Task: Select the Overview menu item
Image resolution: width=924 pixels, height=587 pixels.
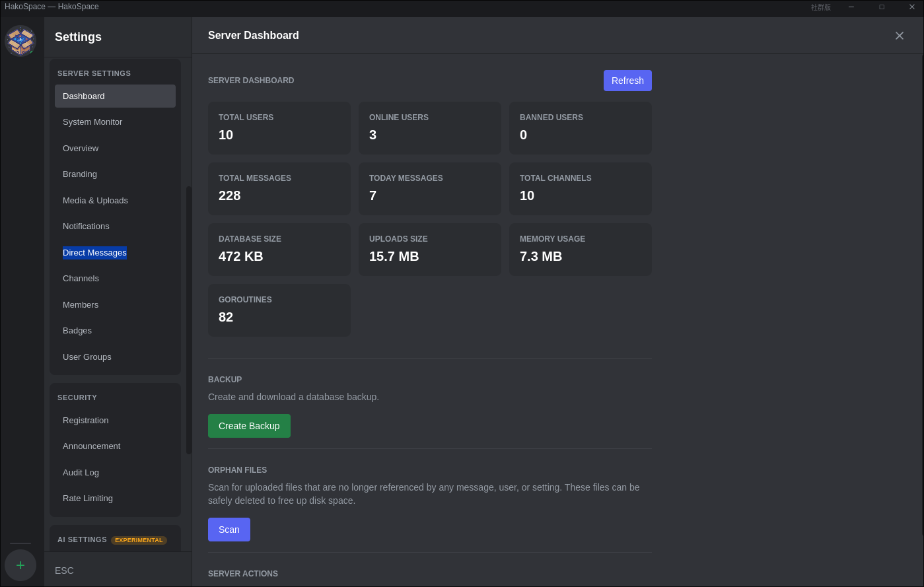Action: [81, 149]
